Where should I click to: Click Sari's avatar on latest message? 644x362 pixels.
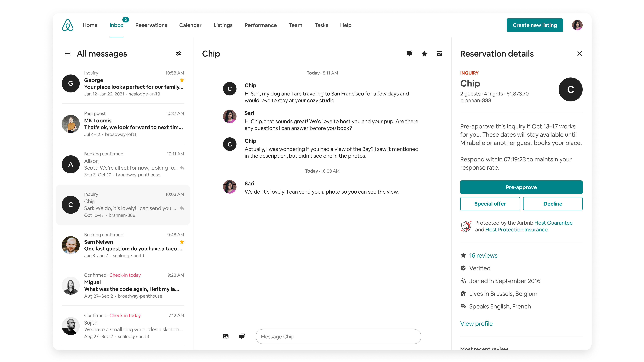(230, 187)
